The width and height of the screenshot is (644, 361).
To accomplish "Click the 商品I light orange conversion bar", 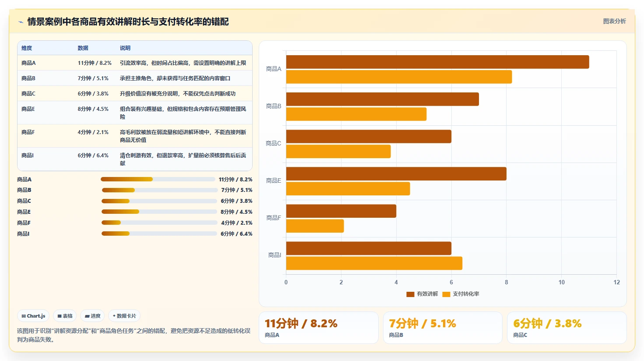I will click(374, 263).
